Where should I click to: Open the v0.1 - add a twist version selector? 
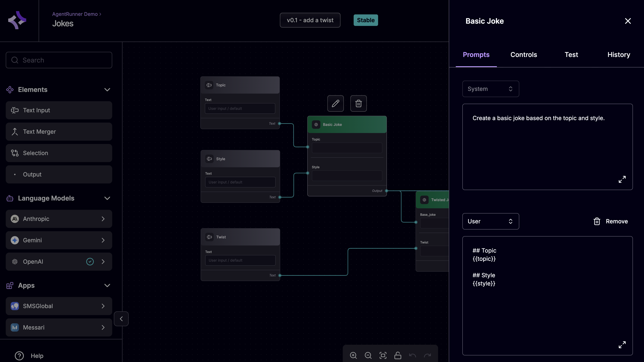tap(310, 20)
